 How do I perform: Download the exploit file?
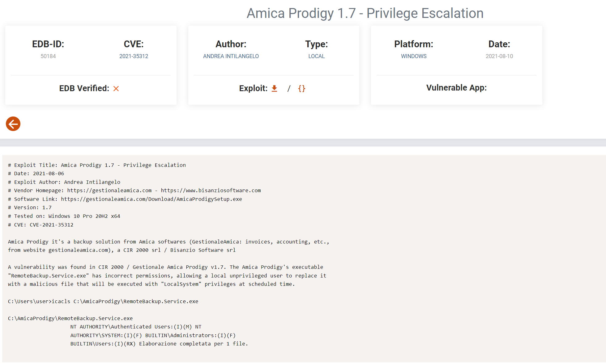pos(274,89)
